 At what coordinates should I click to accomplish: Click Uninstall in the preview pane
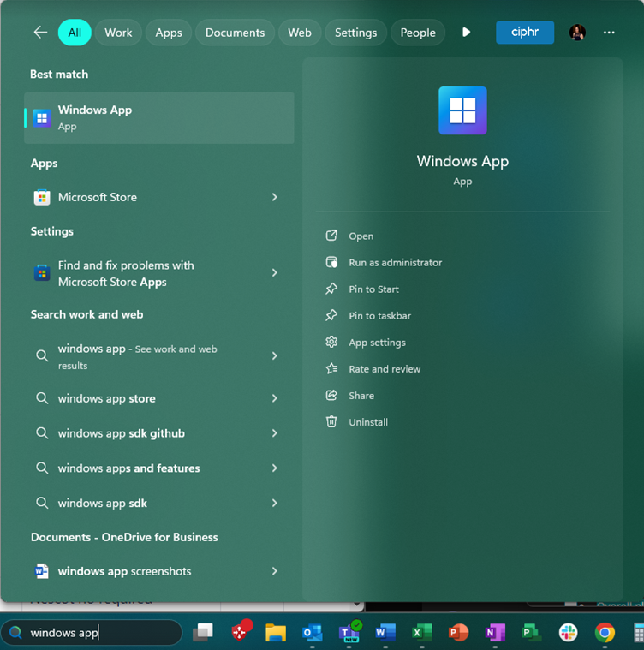click(x=357, y=422)
